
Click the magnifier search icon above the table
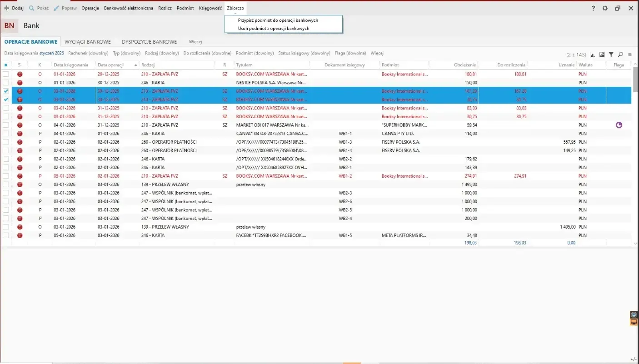620,55
